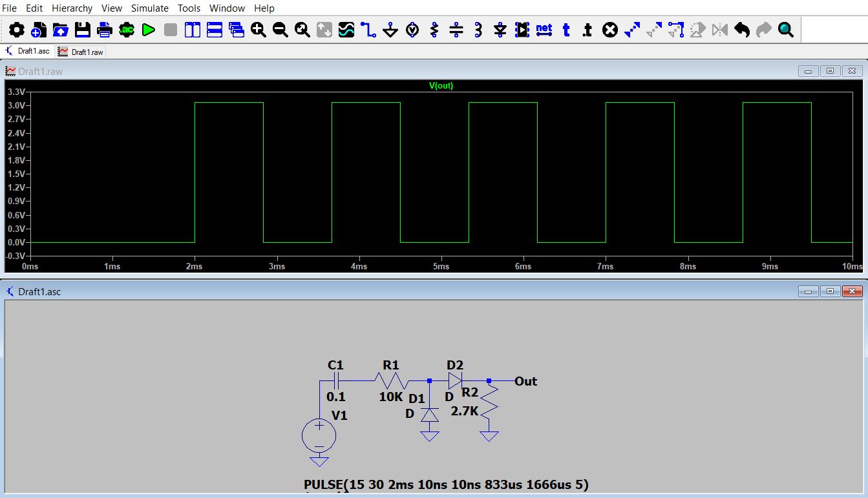This screenshot has height=498, width=868.
Task: Undo the last action
Action: point(741,29)
